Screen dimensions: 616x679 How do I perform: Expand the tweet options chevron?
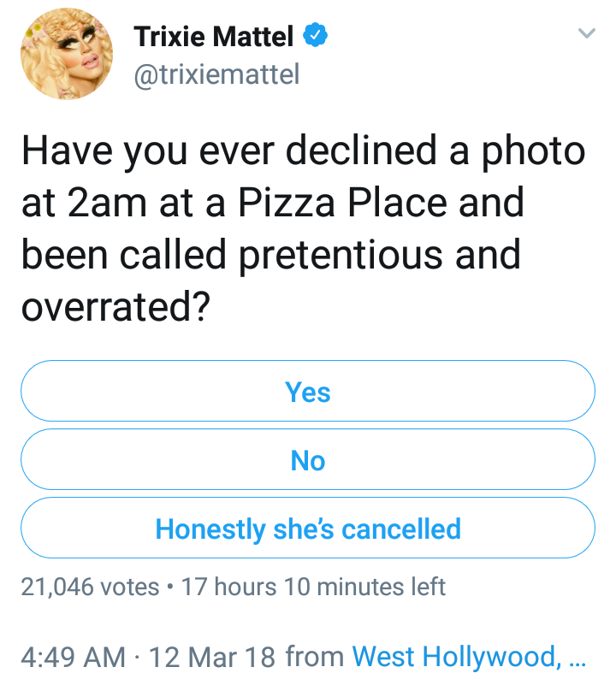585,34
